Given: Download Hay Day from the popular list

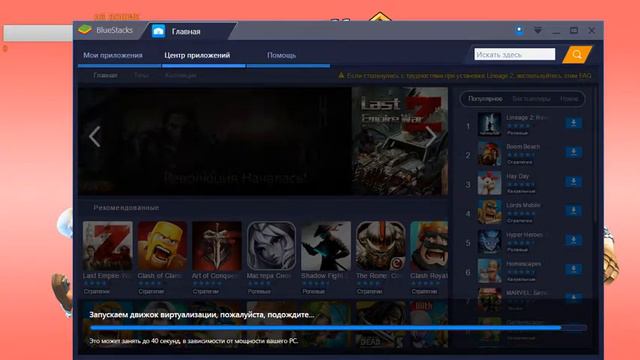Looking at the screenshot, I should pyautogui.click(x=573, y=181).
